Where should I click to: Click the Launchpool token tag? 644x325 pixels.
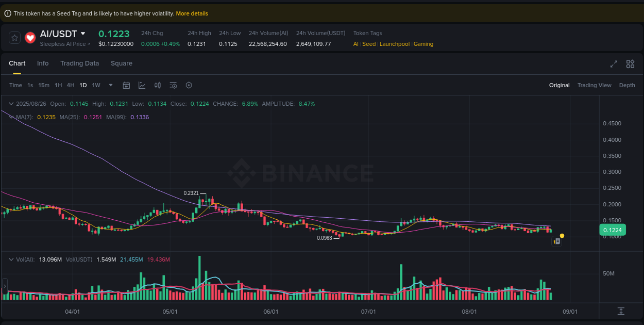[395, 44]
